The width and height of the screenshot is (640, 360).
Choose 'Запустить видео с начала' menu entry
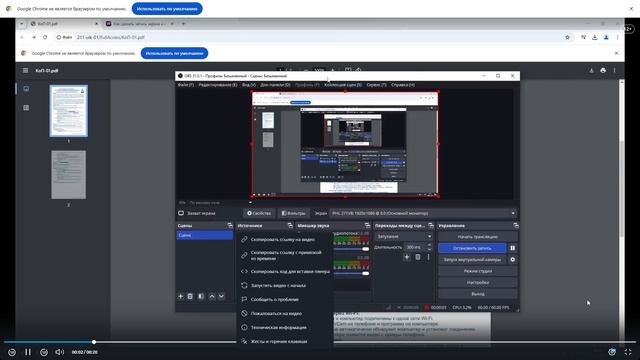pos(285,285)
